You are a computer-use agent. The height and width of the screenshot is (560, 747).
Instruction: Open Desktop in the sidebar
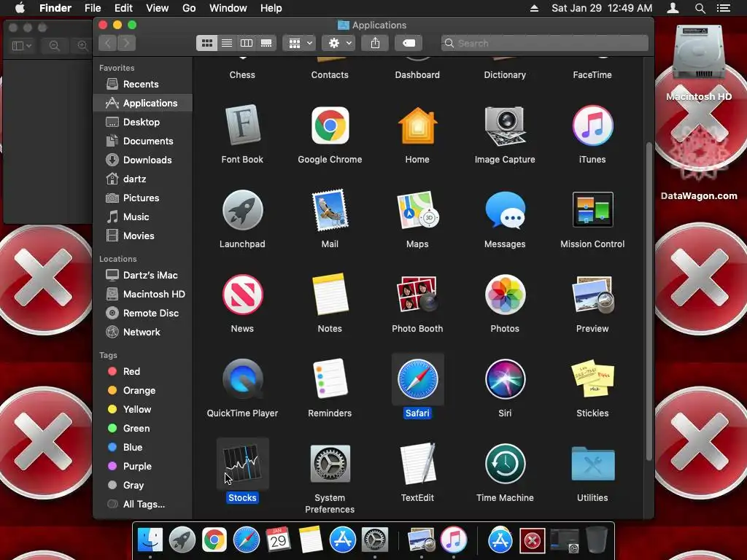[143, 122]
